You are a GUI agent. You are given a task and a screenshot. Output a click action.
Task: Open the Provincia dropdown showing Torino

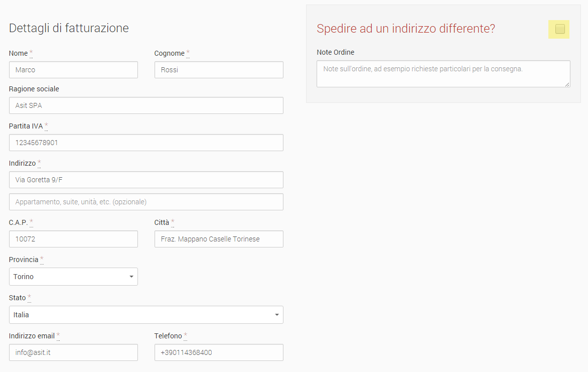pyautogui.click(x=73, y=277)
